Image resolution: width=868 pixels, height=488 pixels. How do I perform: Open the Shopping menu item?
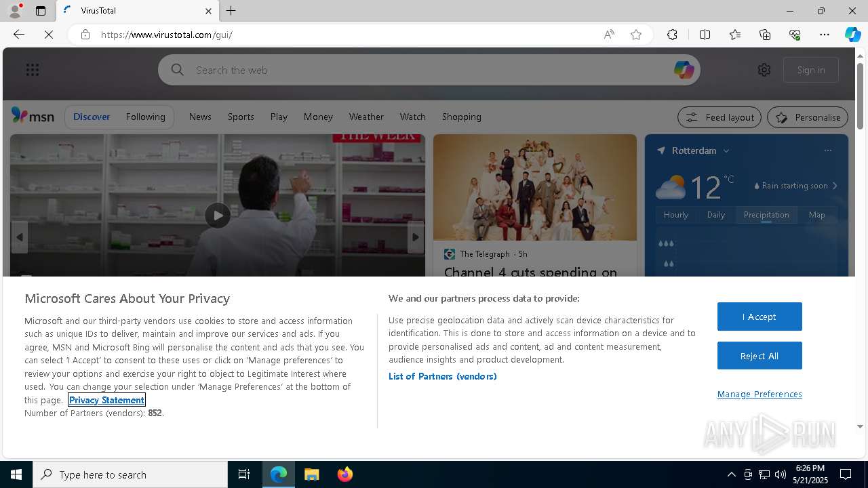tap(461, 117)
